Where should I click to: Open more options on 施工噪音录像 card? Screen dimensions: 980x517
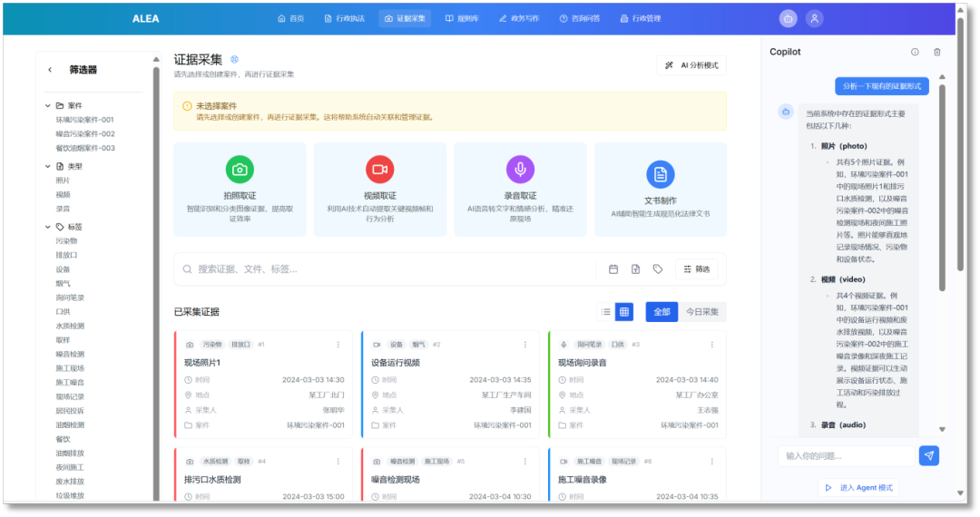712,462
